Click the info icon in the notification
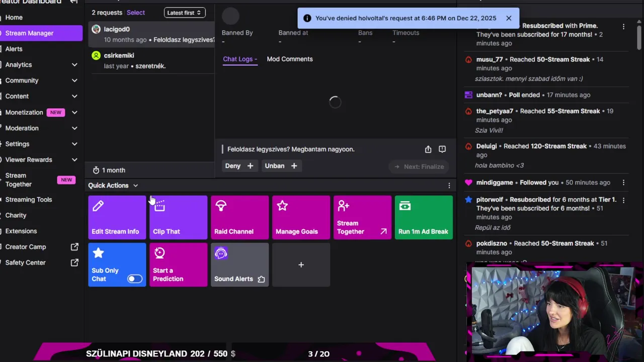Viewport: 644px width, 362px height. click(307, 18)
